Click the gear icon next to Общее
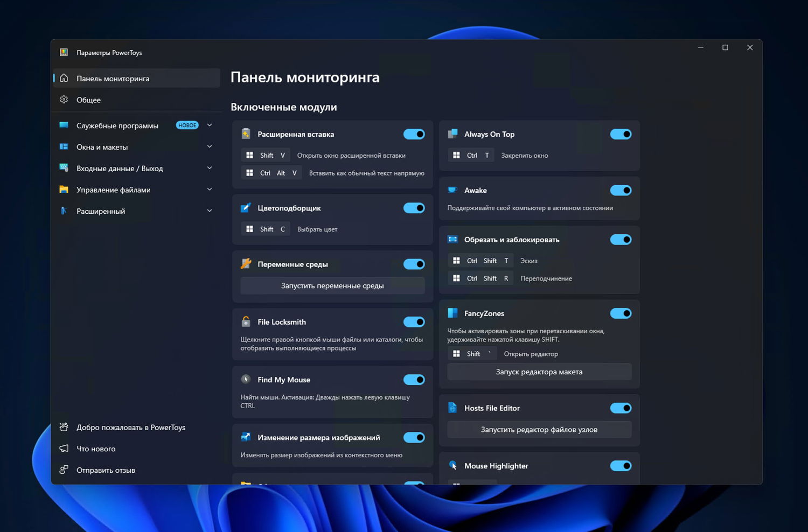This screenshot has width=808, height=532. click(x=64, y=100)
